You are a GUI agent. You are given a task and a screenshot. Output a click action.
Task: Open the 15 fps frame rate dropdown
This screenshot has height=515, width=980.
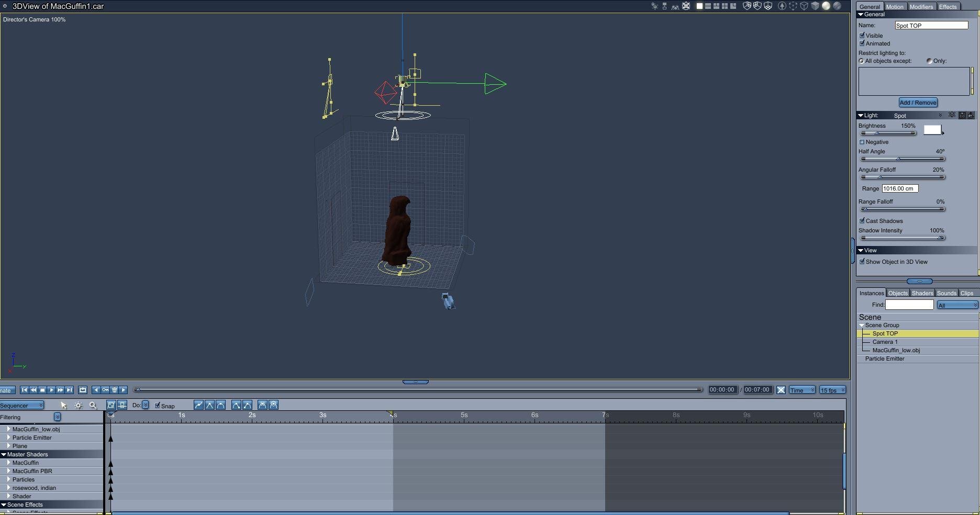pos(832,390)
